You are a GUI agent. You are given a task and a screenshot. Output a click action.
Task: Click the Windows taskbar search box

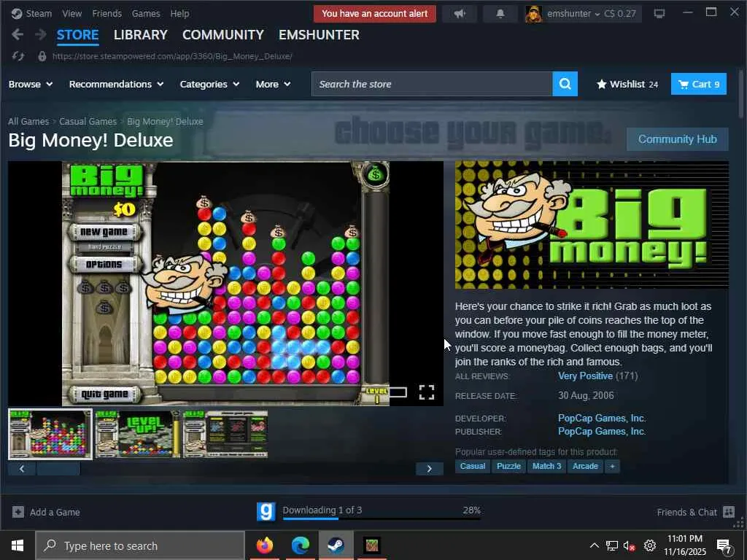pos(139,545)
